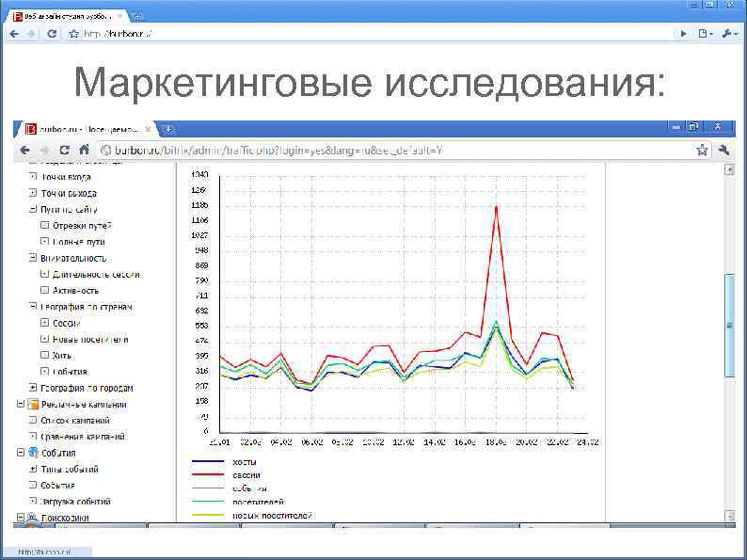The width and height of the screenshot is (747, 560).
Task: Click 18.02 date label on chart axis
Action: [x=496, y=442]
